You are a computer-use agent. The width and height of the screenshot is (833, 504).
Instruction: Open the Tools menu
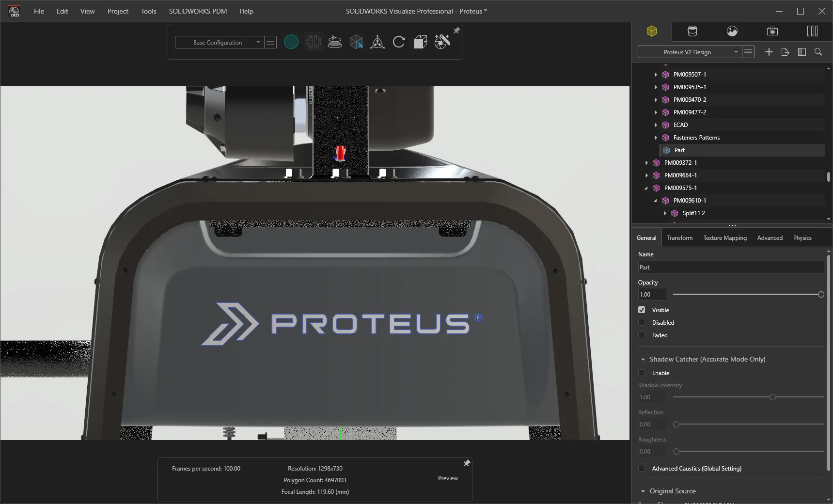tap(148, 11)
